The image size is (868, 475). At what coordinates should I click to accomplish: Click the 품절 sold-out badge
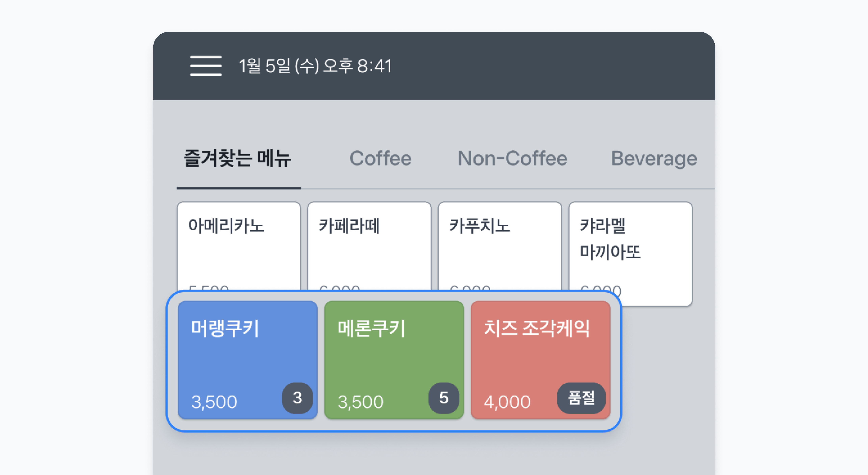coord(581,398)
